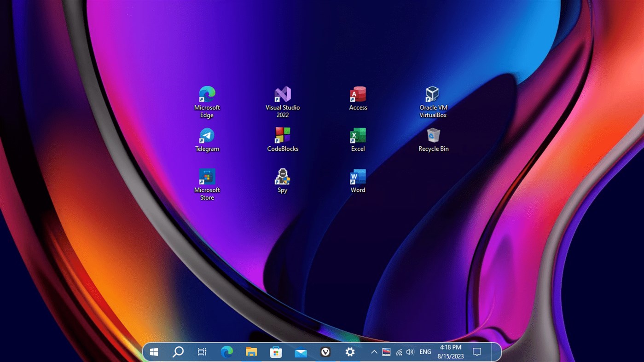Open Windows Search from the taskbar

[178, 351]
